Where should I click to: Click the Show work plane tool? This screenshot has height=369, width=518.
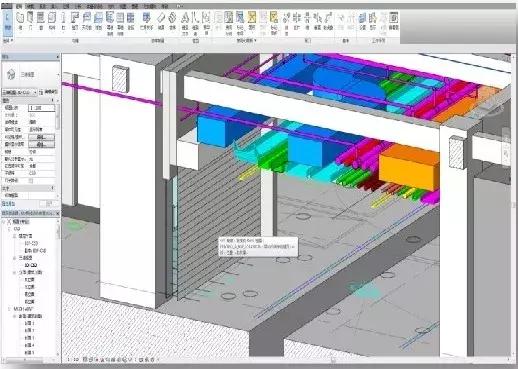click(x=373, y=21)
